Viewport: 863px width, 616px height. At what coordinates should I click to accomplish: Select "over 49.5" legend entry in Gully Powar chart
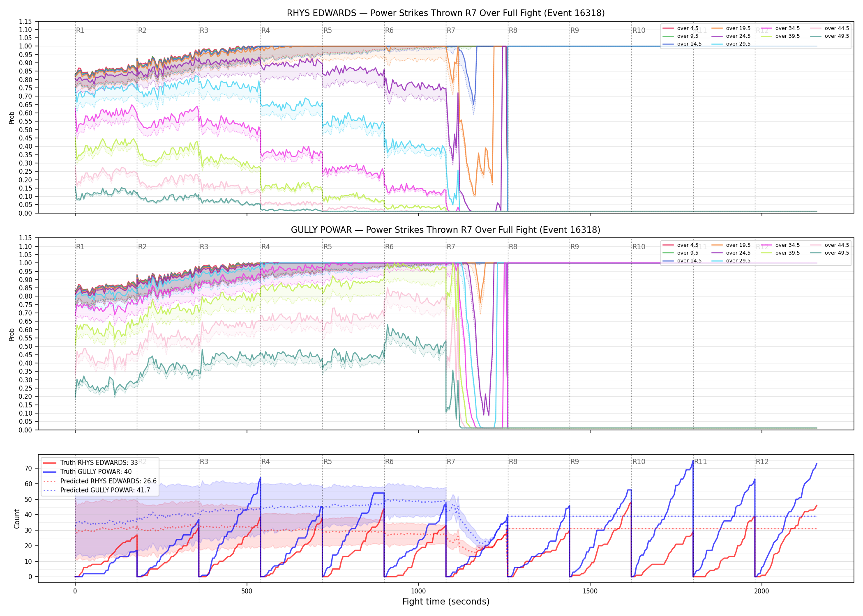tap(829, 253)
